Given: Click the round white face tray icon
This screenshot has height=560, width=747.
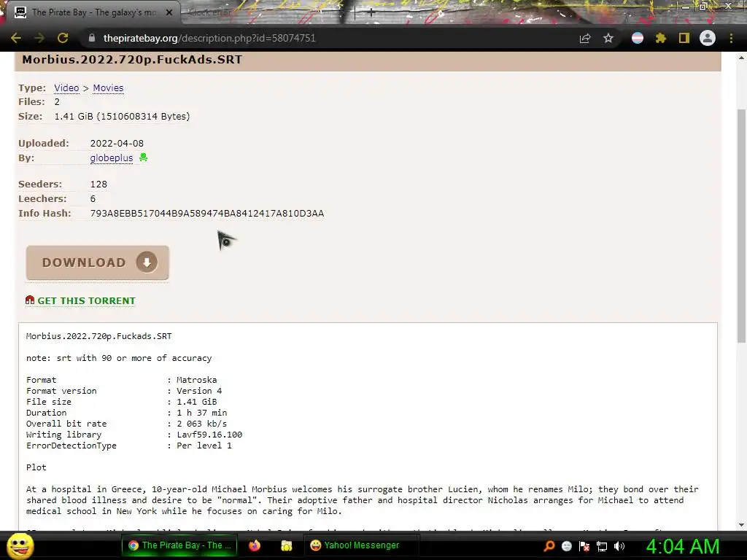Looking at the screenshot, I should (566, 546).
